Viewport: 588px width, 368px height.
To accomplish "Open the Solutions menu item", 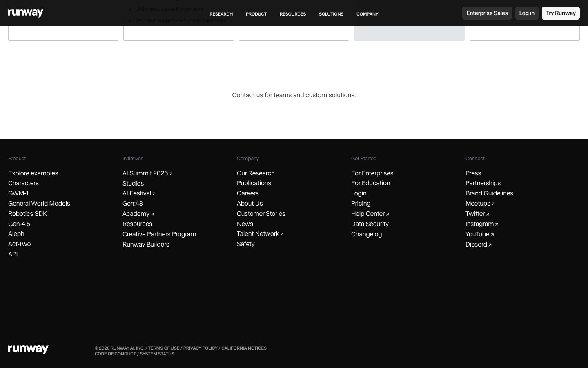I will pyautogui.click(x=331, y=14).
